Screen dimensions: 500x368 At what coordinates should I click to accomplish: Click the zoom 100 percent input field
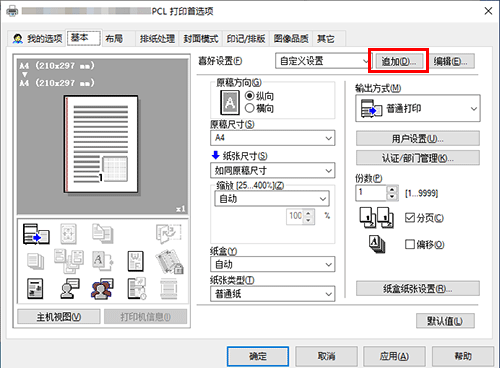click(295, 217)
